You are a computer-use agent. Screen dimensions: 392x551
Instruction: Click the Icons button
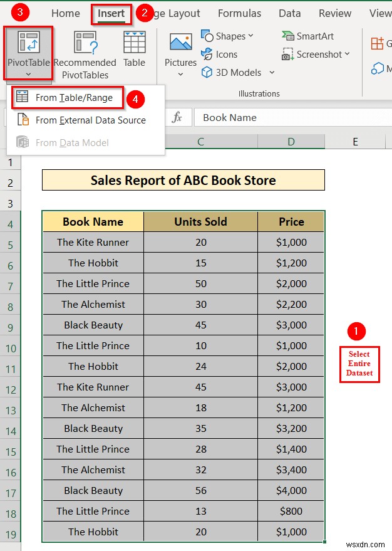pyautogui.click(x=219, y=55)
